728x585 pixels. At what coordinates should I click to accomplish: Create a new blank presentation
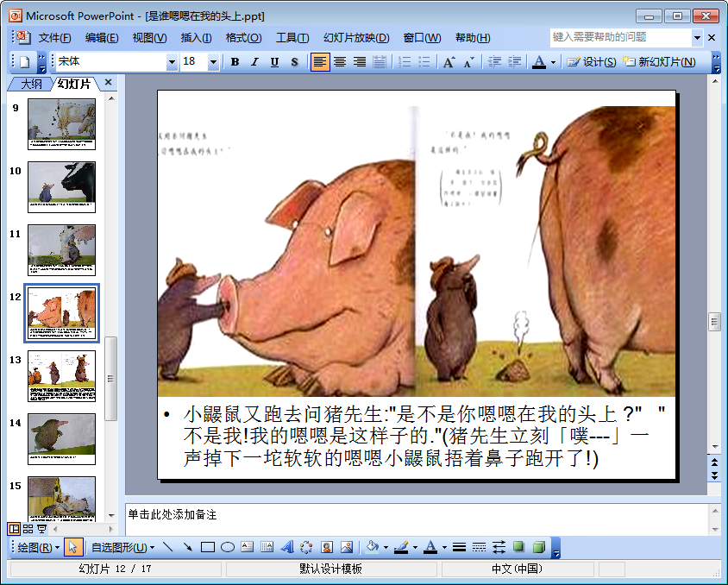pyautogui.click(x=25, y=62)
